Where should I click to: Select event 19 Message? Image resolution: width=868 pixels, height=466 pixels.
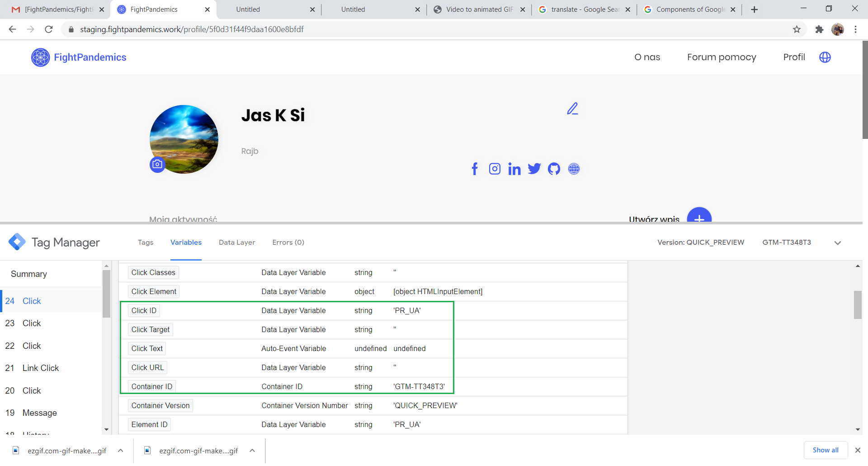[x=51, y=413]
